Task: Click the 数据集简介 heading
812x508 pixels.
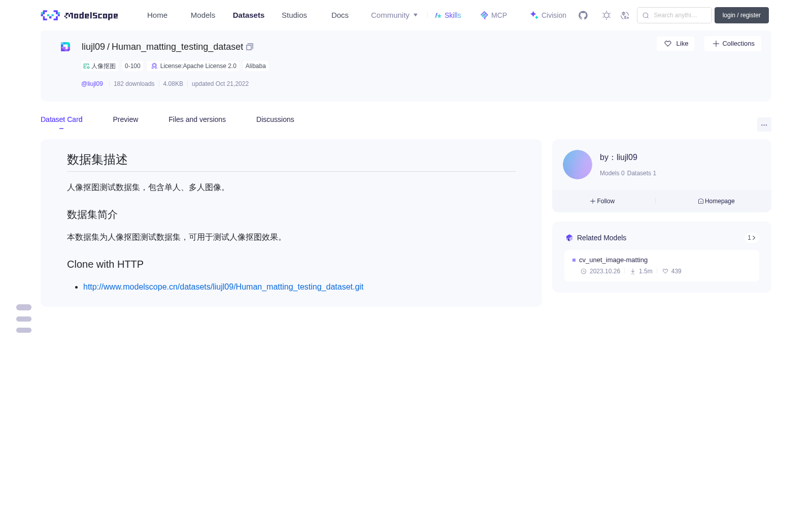Action: click(92, 215)
